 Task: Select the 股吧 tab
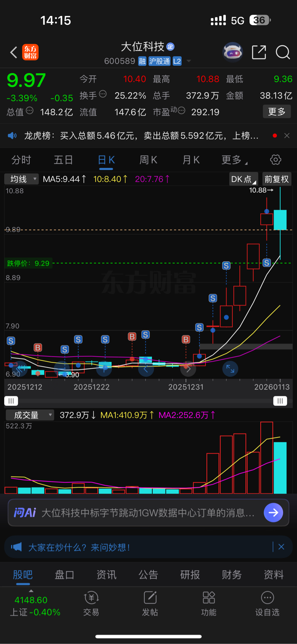23,575
